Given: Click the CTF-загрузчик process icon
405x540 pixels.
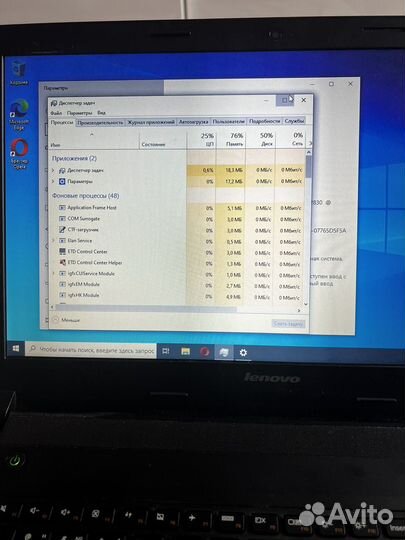Looking at the screenshot, I should tap(62, 230).
